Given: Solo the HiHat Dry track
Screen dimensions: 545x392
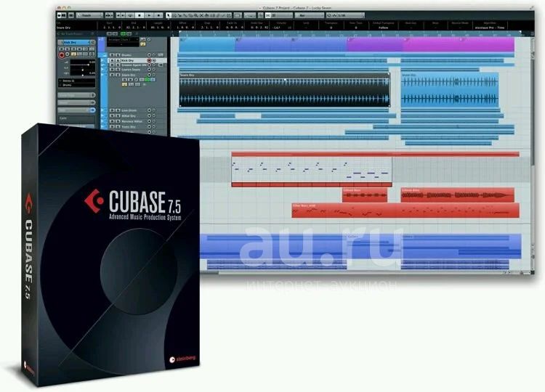Looking at the screenshot, I should pyautogui.click(x=118, y=115).
